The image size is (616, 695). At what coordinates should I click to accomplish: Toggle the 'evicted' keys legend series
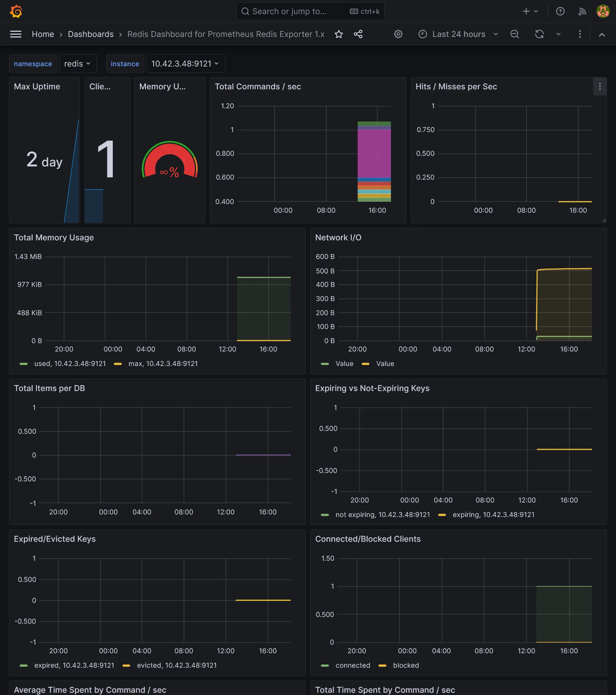click(177, 665)
